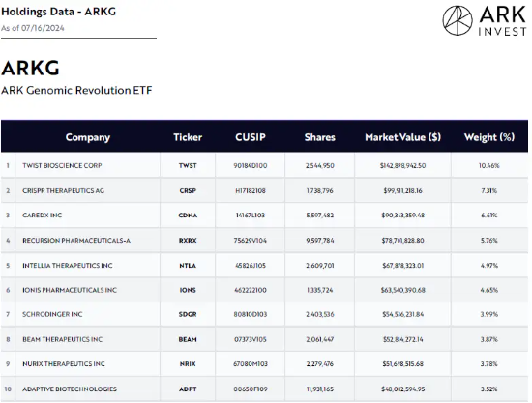Click the NTLA ticker cell
532x403 pixels.
188,266
